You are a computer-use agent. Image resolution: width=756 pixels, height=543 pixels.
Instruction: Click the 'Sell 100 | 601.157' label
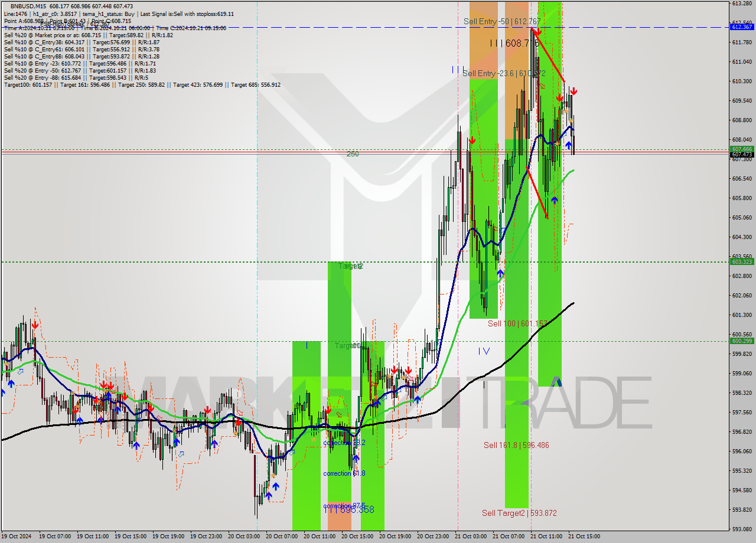click(x=517, y=323)
